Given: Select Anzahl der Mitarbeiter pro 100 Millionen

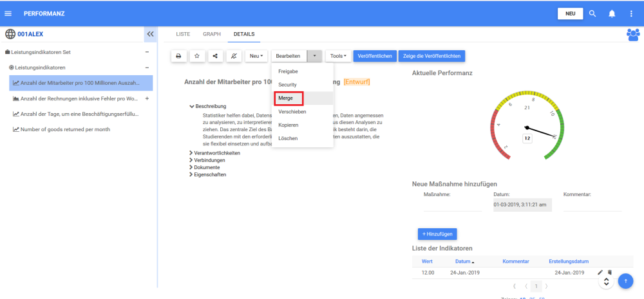Looking at the screenshot, I should click(81, 83).
